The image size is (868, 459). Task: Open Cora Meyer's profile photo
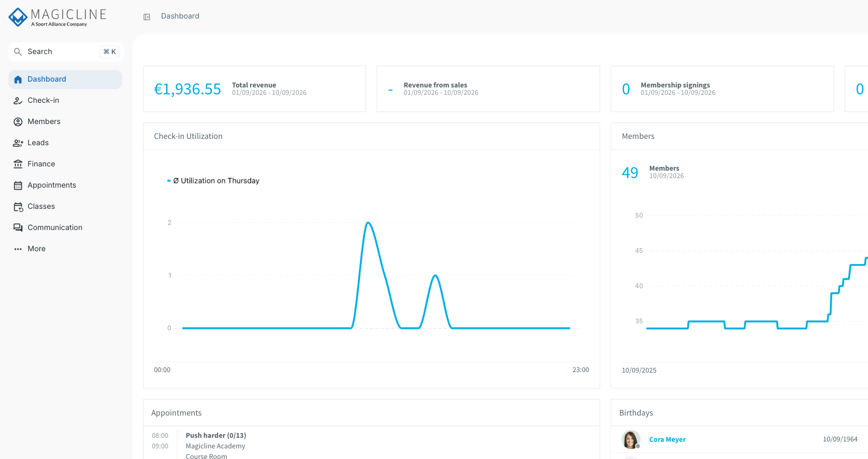click(x=631, y=440)
